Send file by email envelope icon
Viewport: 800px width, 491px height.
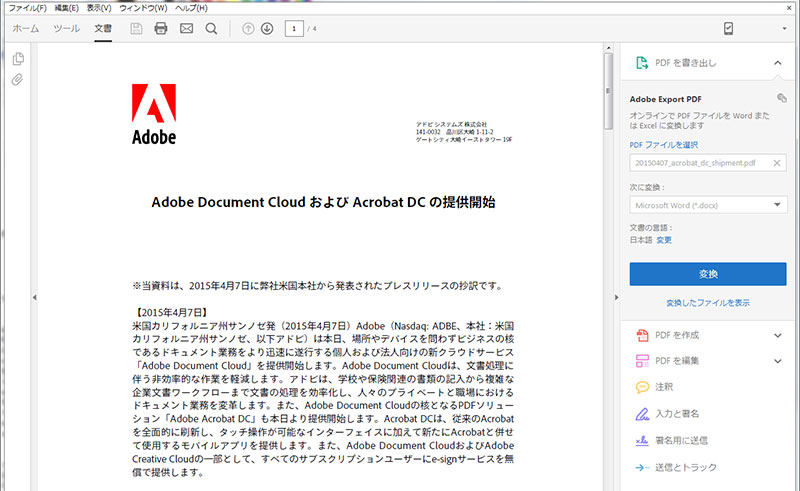click(x=186, y=29)
